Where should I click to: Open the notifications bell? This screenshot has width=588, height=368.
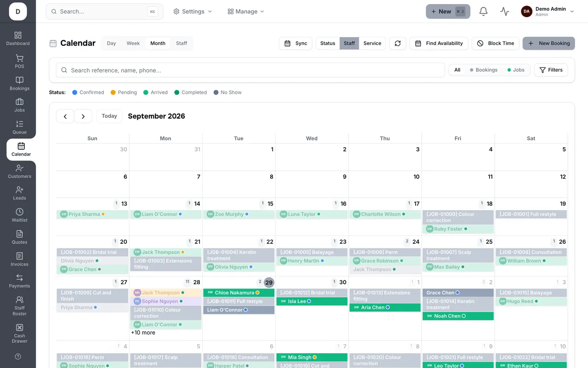(x=483, y=11)
